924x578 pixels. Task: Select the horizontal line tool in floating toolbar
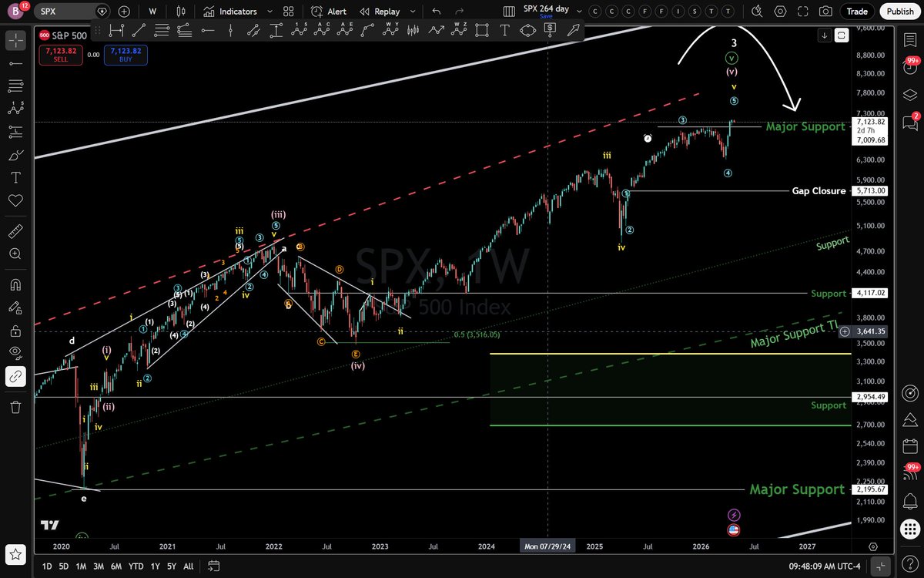pyautogui.click(x=208, y=31)
